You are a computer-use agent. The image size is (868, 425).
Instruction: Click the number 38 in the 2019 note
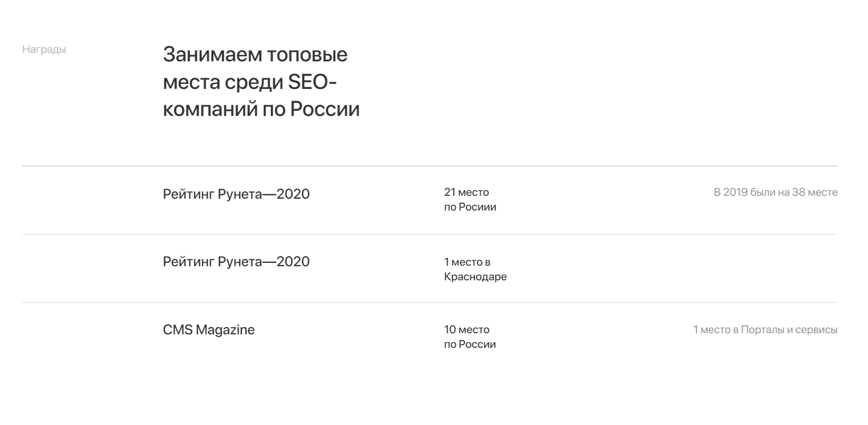tap(798, 193)
